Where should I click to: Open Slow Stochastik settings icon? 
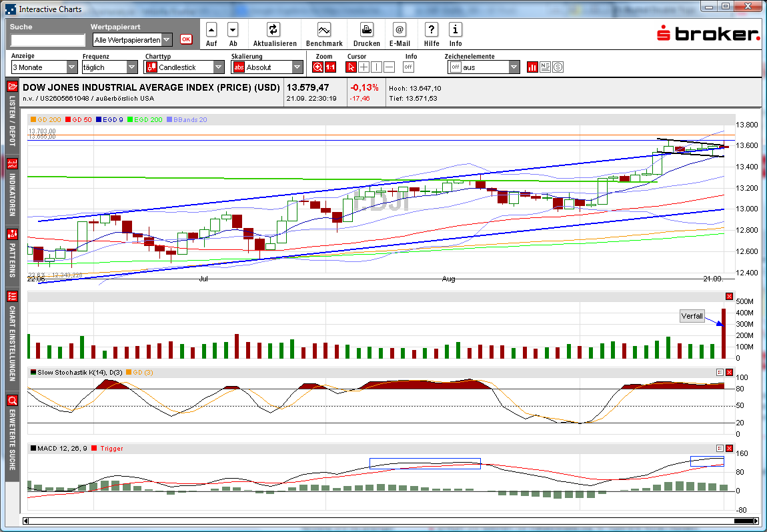(x=720, y=372)
